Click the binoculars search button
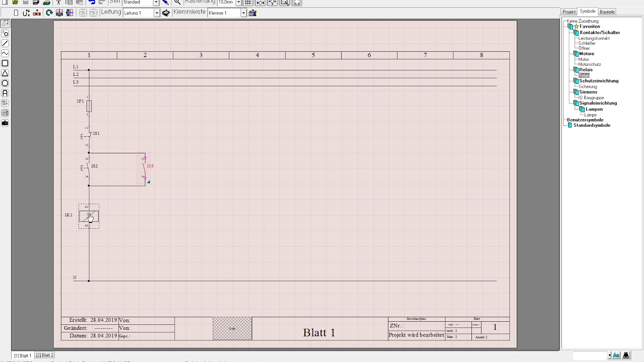Image resolution: width=644 pixels, height=362 pixels. (626, 355)
